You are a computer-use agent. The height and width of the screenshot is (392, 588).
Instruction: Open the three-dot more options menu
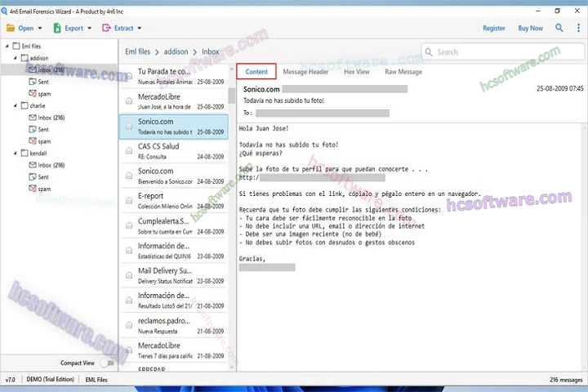578,28
